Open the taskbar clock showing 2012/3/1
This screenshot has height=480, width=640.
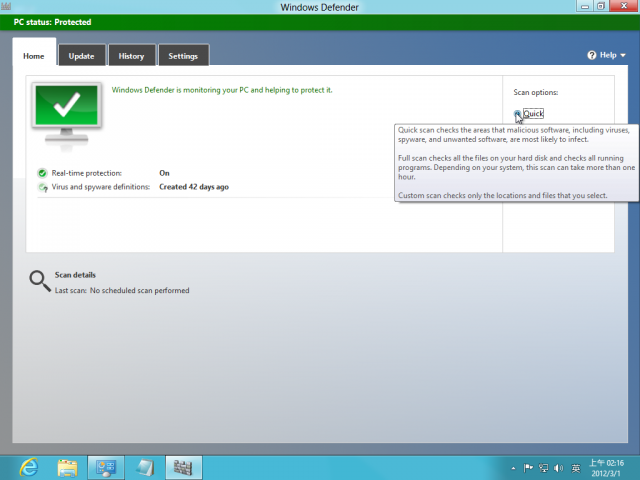[606, 468]
